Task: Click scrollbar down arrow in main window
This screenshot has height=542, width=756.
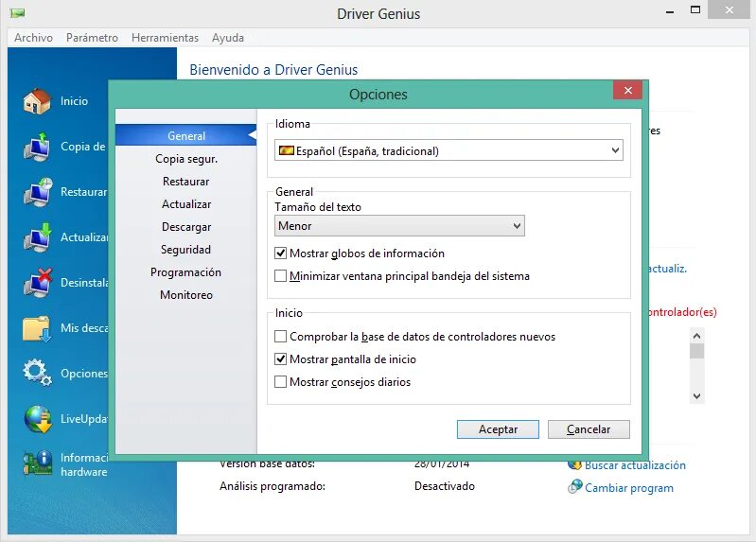Action: tap(696, 396)
